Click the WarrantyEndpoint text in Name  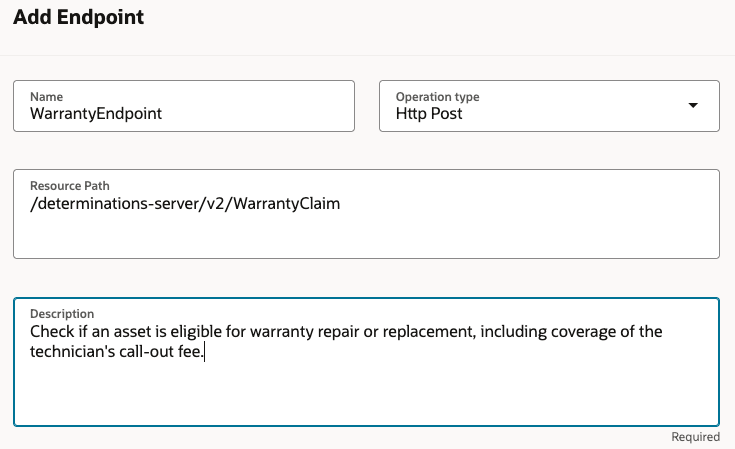coord(96,114)
